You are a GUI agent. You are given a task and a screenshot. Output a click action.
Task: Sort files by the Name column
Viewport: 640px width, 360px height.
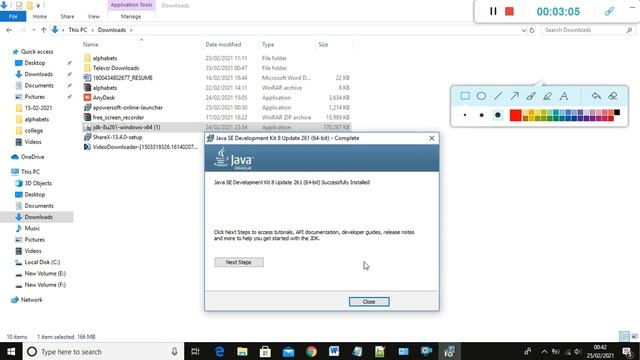(x=91, y=44)
